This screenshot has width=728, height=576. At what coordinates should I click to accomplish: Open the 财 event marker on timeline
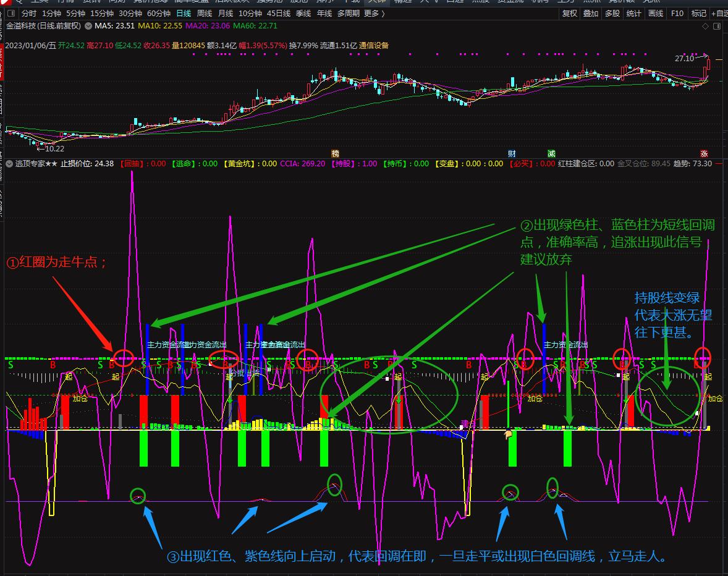[512, 154]
